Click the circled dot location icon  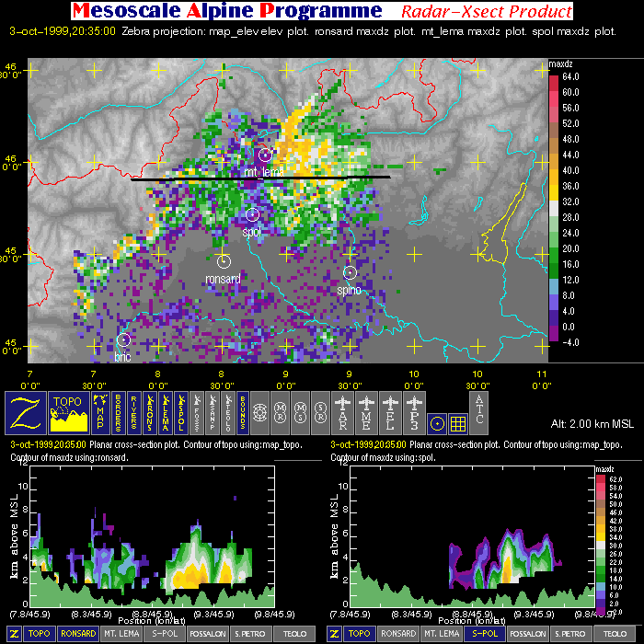tap(436, 422)
